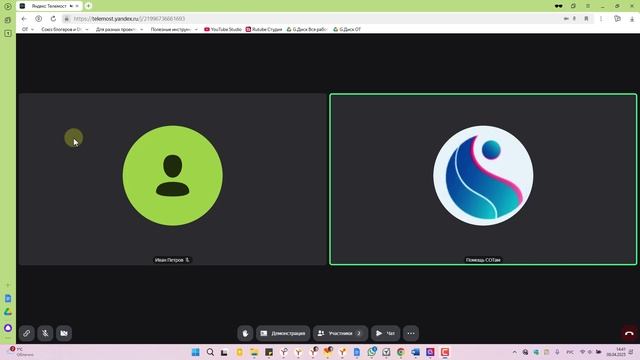640x360 pixels.
Task: Open File Explorer from the taskbar
Action: point(254,352)
